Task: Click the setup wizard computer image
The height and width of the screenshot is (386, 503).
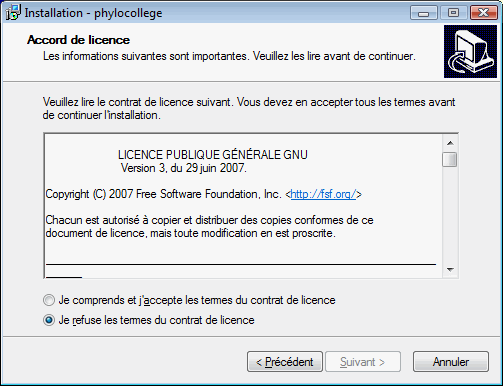Action: point(470,51)
